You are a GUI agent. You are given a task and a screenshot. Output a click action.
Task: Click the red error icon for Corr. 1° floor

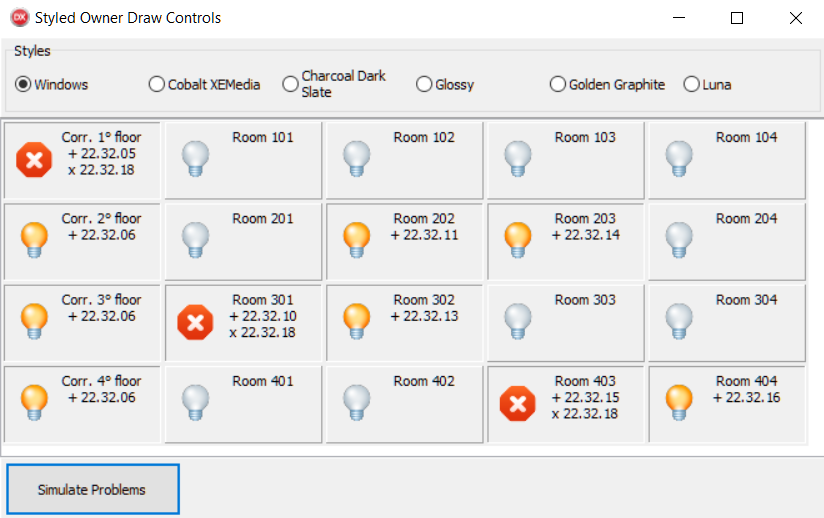[x=34, y=159]
